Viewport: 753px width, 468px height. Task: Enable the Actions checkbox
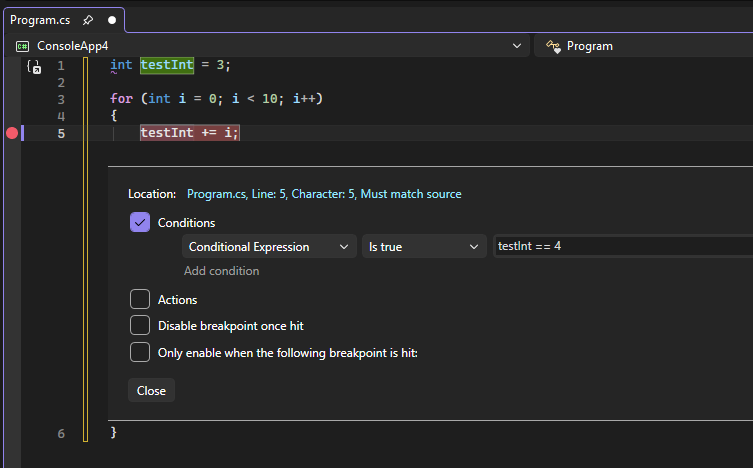coord(140,299)
